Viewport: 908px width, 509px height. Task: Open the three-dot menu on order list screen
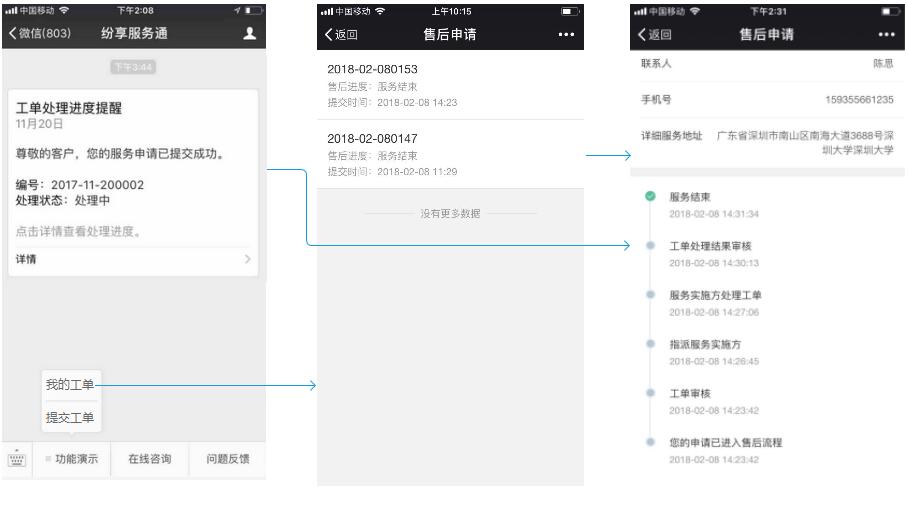(x=565, y=35)
